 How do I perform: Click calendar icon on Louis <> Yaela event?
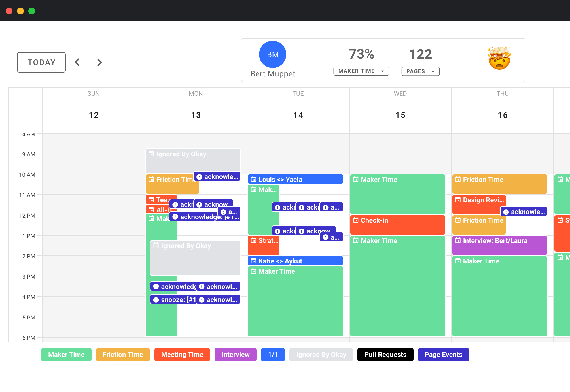pos(253,179)
